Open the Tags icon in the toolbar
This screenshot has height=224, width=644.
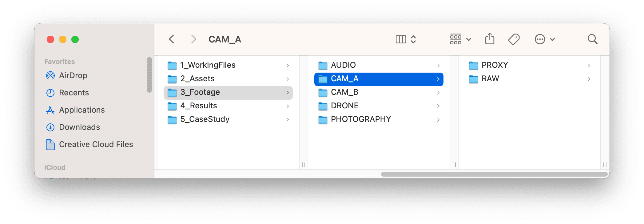point(514,39)
